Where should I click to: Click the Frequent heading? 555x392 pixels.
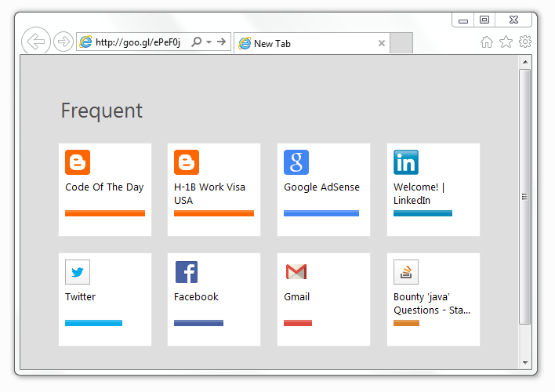tap(102, 111)
